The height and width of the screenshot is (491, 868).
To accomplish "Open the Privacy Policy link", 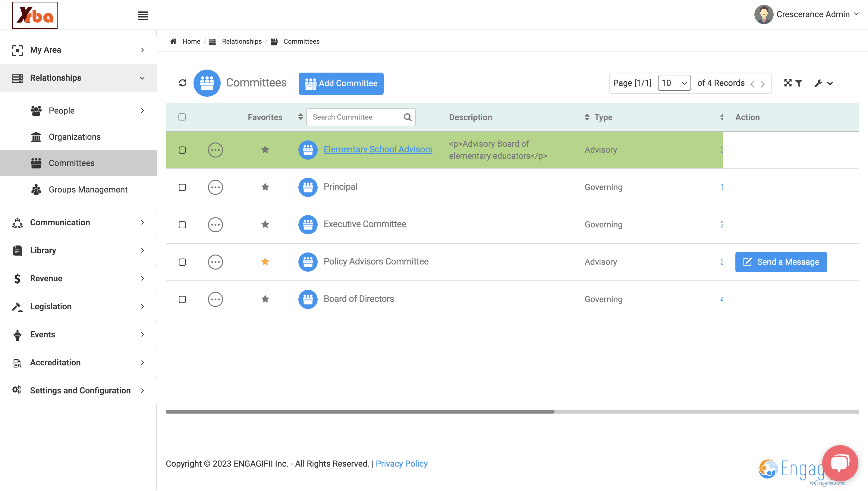I will coord(401,464).
